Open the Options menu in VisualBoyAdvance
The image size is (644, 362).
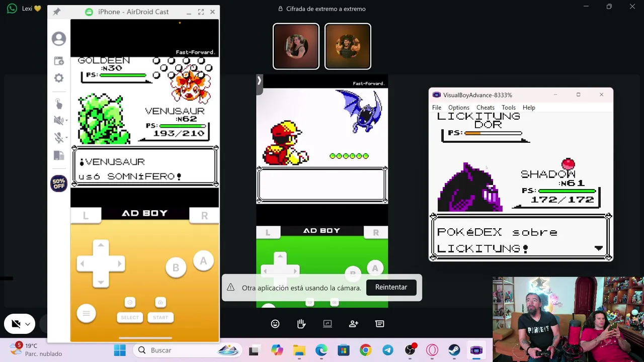[x=459, y=108]
